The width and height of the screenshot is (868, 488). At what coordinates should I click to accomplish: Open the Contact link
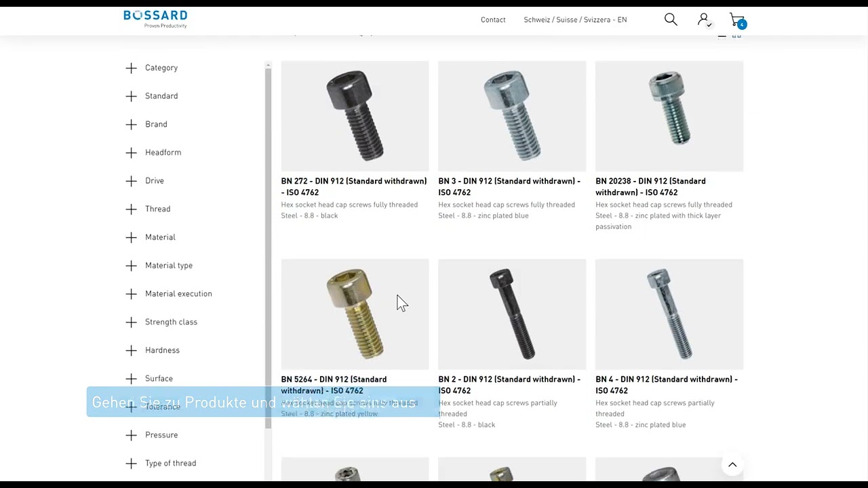coord(493,20)
